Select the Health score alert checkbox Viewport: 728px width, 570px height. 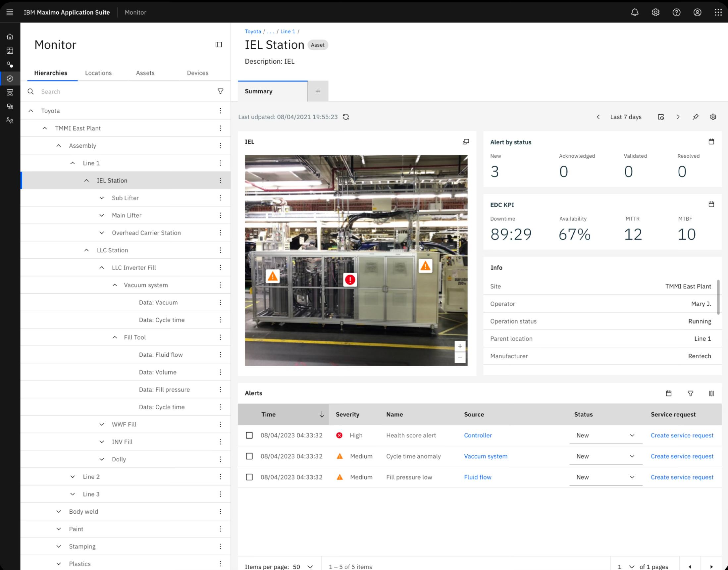coord(249,435)
